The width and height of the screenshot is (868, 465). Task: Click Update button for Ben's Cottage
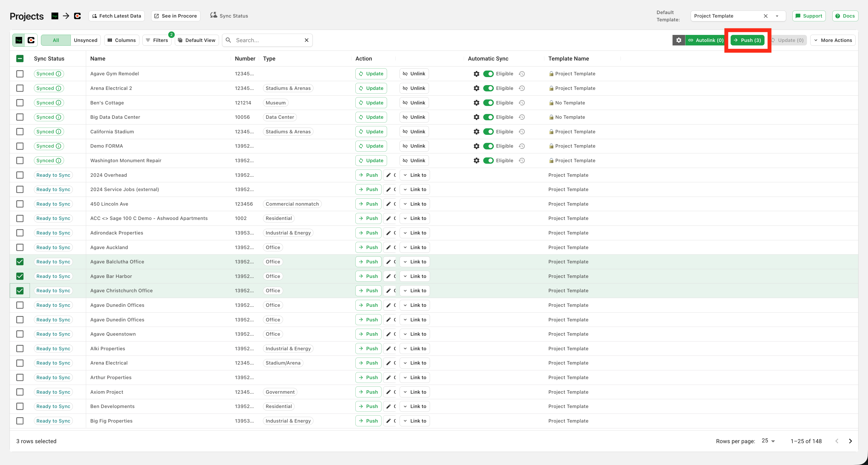[371, 103]
